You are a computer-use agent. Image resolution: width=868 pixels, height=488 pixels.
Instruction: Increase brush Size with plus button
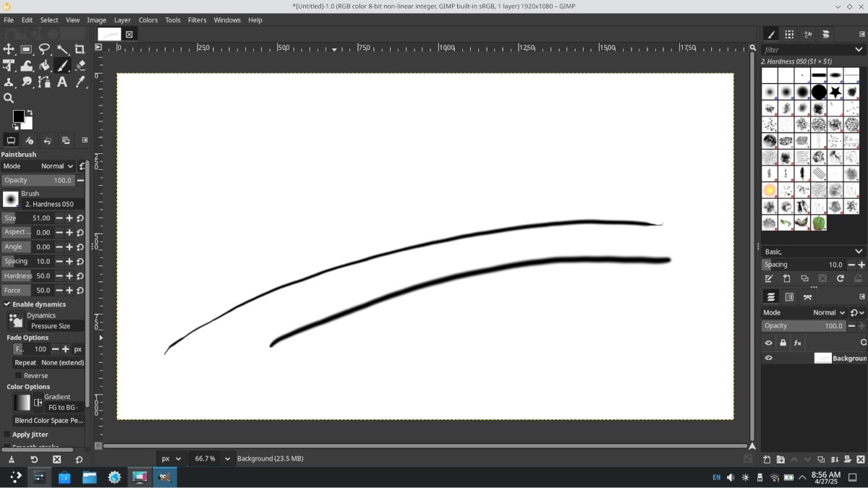click(69, 218)
